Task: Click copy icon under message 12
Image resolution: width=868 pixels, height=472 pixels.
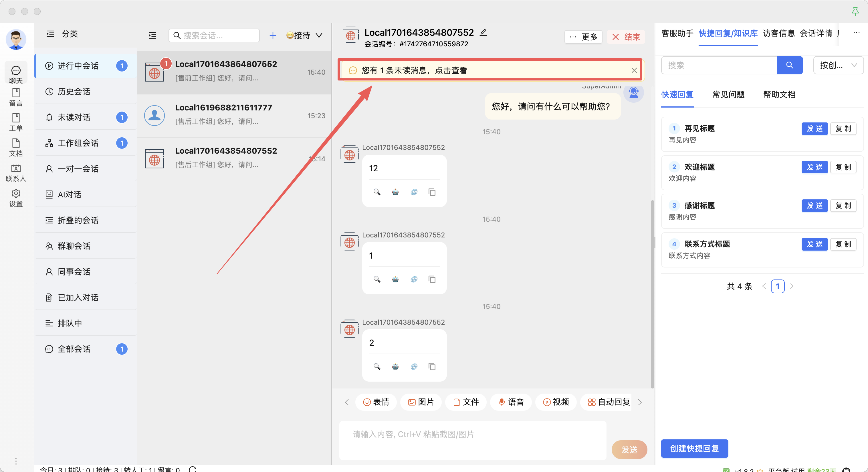Action: (x=432, y=192)
